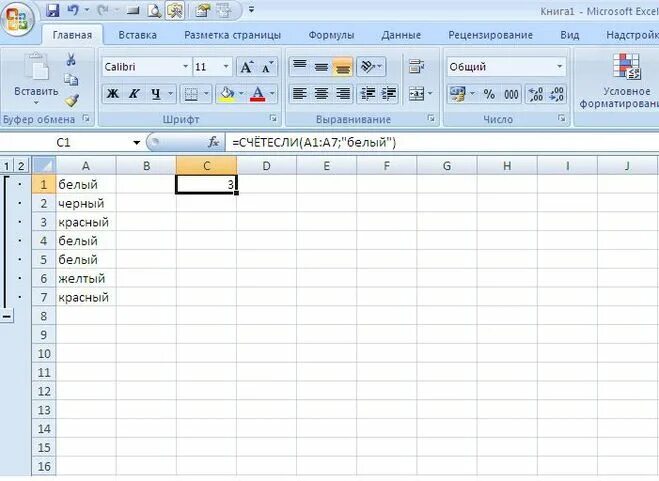Apply red font color A
The image size is (659, 481).
click(258, 94)
